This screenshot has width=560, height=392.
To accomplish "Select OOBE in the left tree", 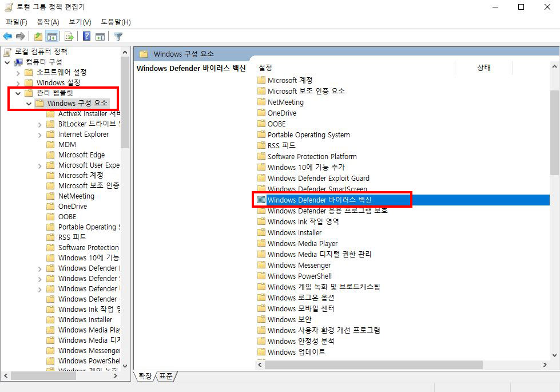I will point(67,217).
